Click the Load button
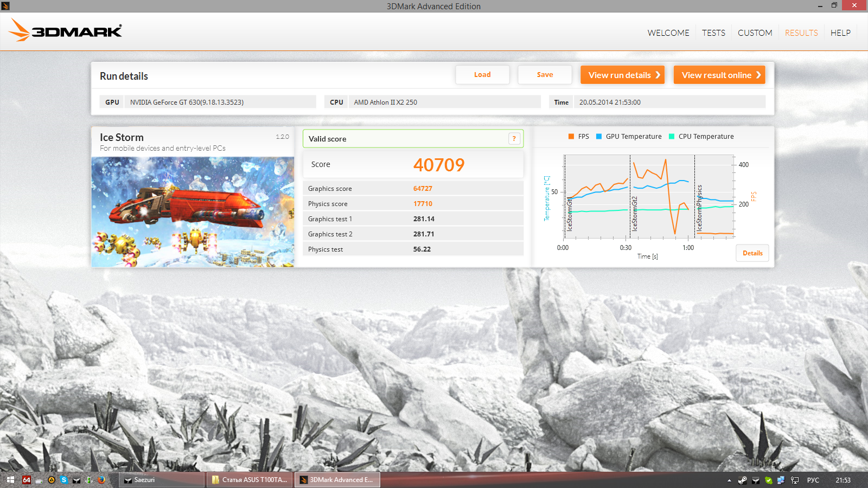The height and width of the screenshot is (488, 868). [x=482, y=75]
